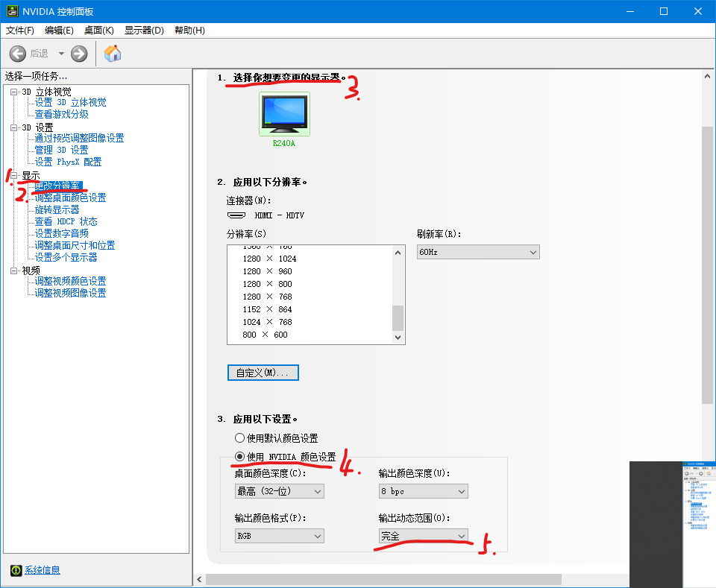716x588 pixels.
Task: Collapse the 3D 立体视觉 tree node
Action: (13, 92)
